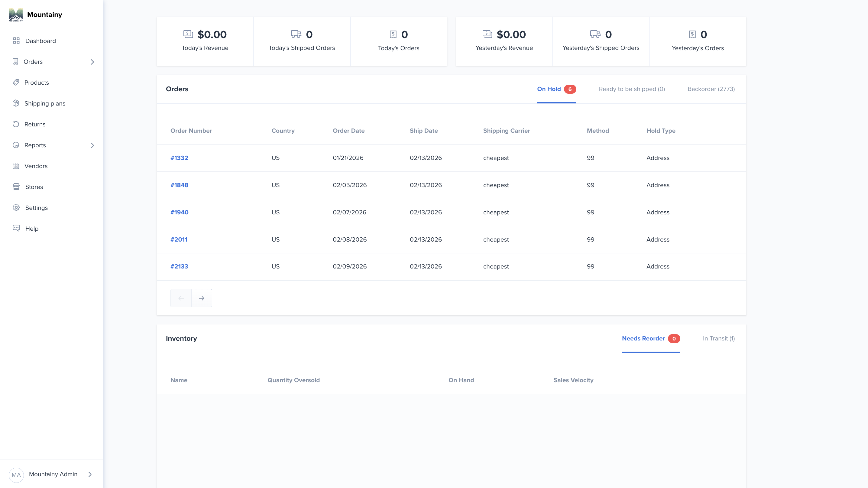Open Vendors from the sidebar
The height and width of the screenshot is (488, 868).
[36, 166]
